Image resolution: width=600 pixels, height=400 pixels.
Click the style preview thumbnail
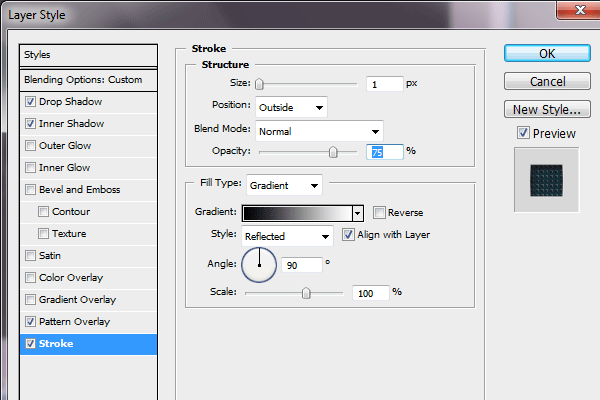[x=546, y=180]
